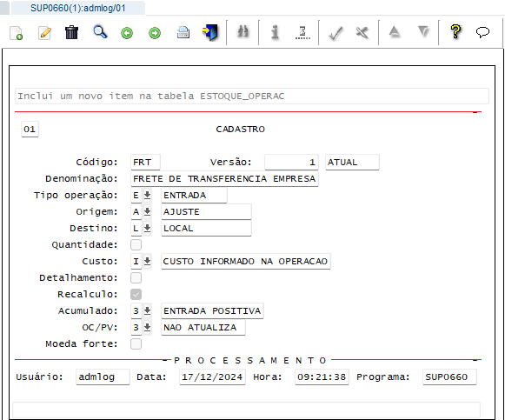The width and height of the screenshot is (505, 420).
Task: Open the Origem dropdown arrow
Action: [x=147, y=211]
